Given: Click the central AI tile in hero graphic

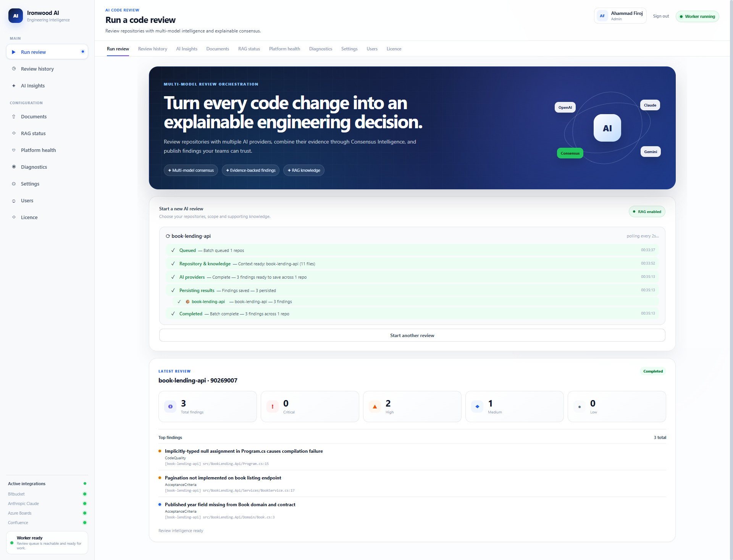Looking at the screenshot, I should point(607,128).
